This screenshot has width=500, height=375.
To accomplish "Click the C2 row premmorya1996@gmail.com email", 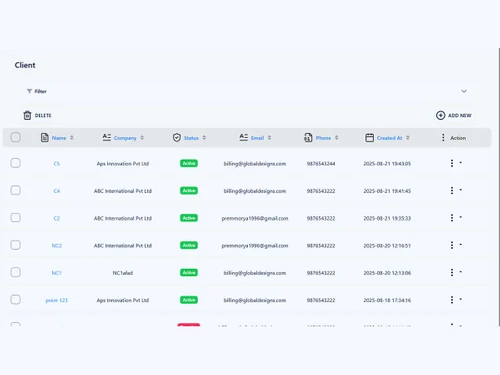I will point(255,218).
